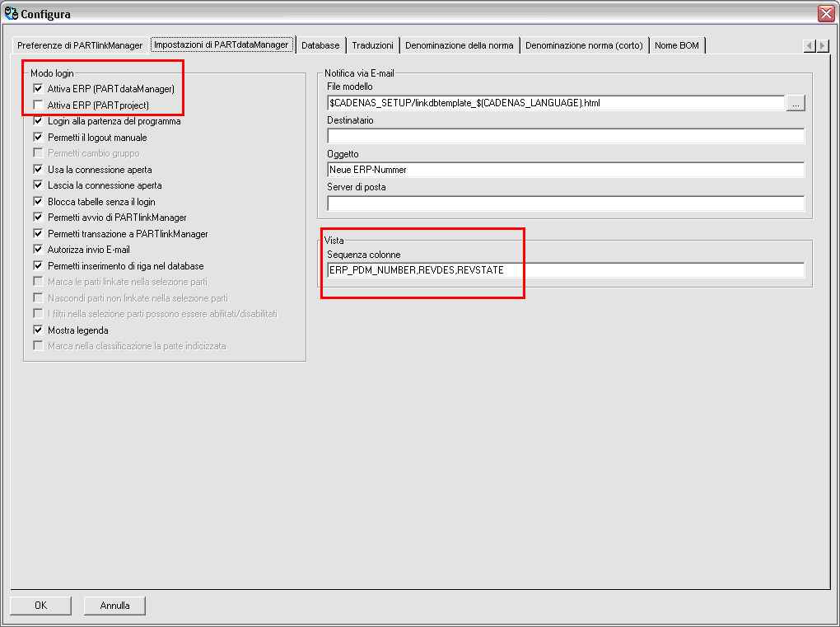Screen dimensions: 840x627
Task: Click the Oggetto text field
Action: click(x=566, y=170)
